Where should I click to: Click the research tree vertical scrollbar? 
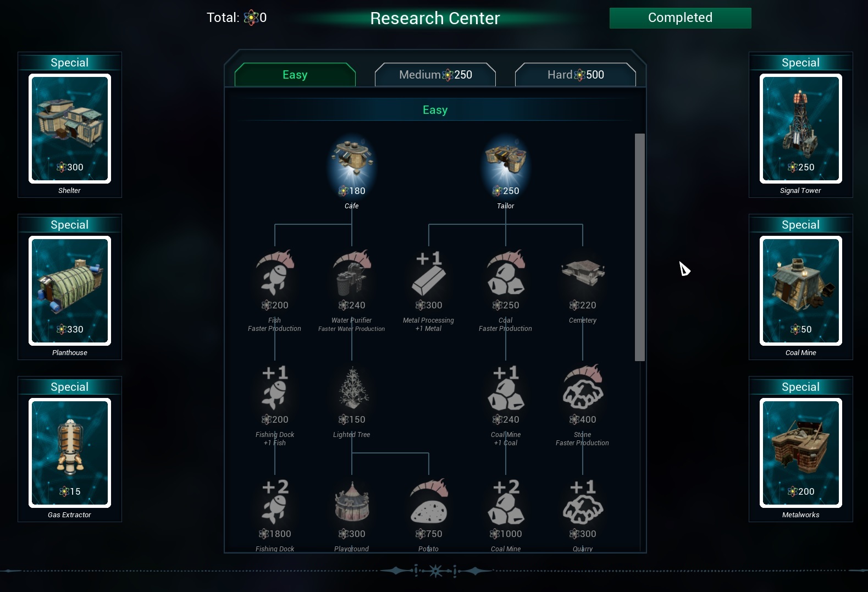[639, 247]
